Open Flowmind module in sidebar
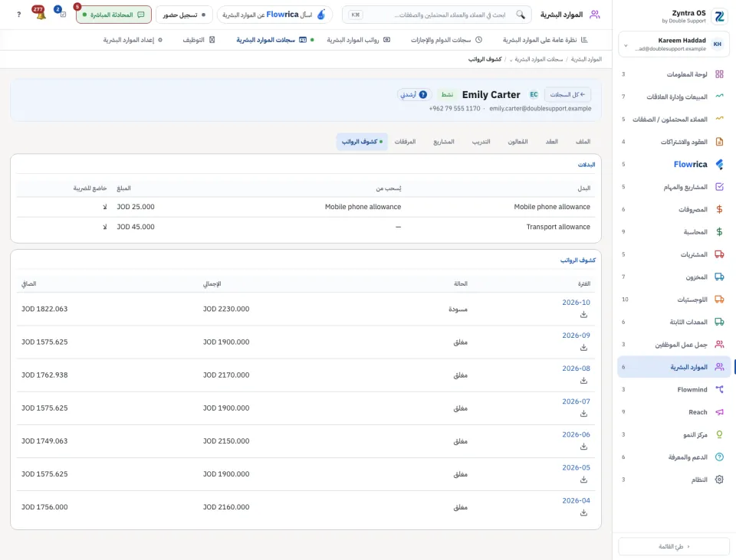The height and width of the screenshot is (560, 736). point(674,389)
